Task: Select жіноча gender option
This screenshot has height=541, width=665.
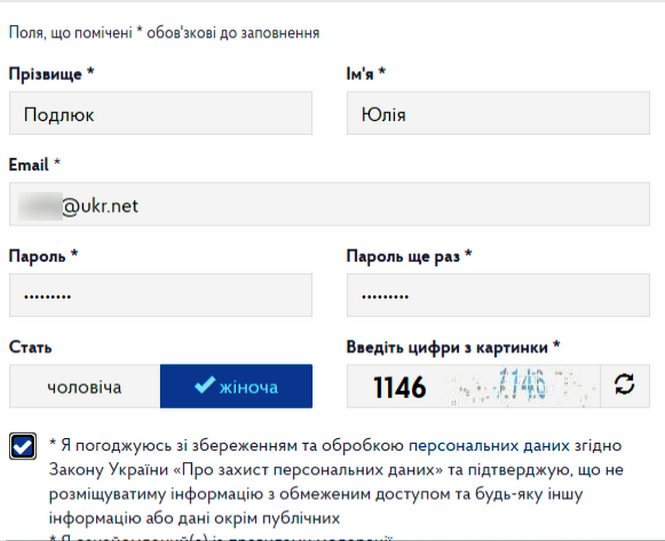Action: pyautogui.click(x=236, y=387)
